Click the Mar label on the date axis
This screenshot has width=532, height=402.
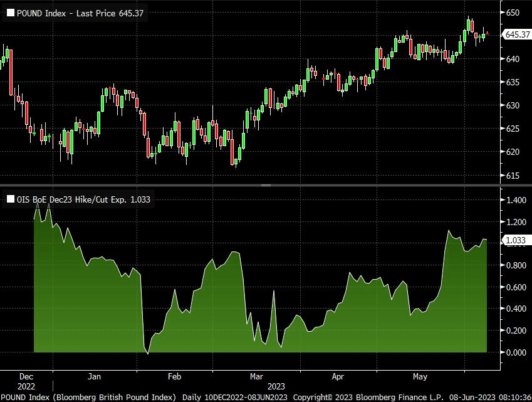[256, 377]
